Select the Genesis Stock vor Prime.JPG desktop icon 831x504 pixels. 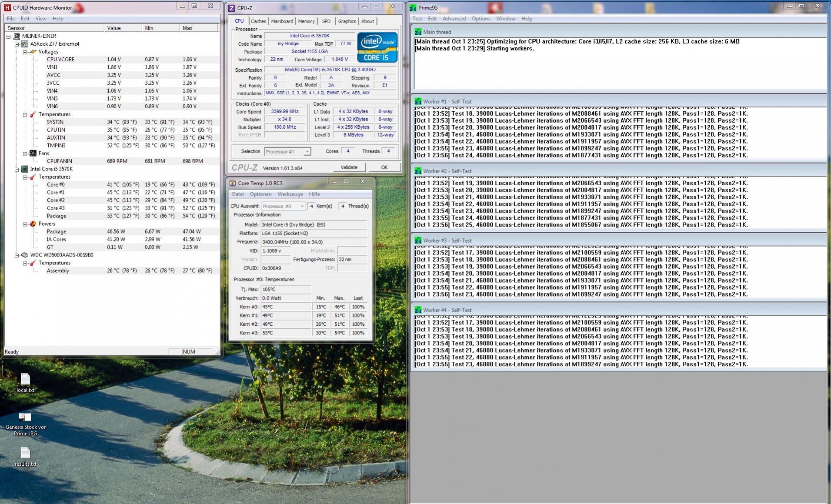pyautogui.click(x=25, y=424)
